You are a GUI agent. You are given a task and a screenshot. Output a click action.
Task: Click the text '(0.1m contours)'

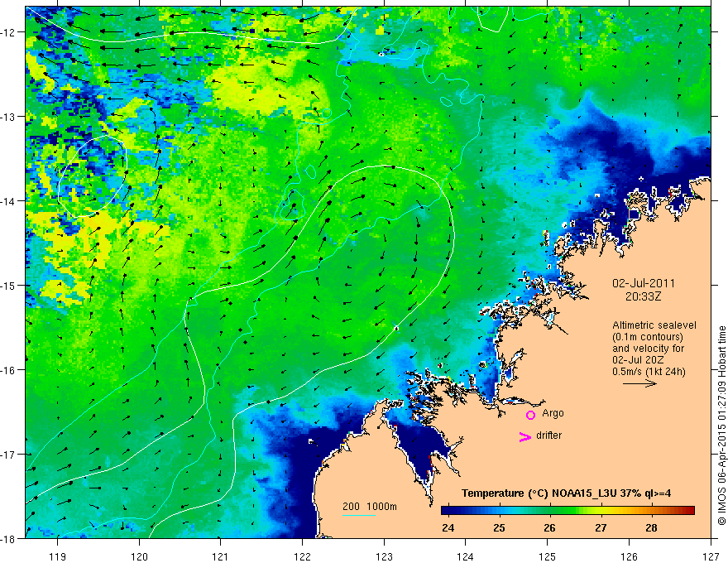648,337
